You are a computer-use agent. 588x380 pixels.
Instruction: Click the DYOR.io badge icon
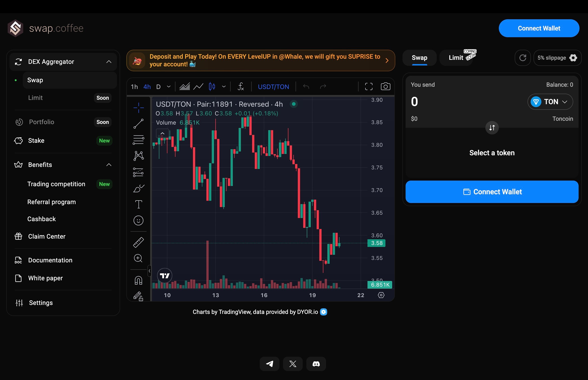(324, 312)
